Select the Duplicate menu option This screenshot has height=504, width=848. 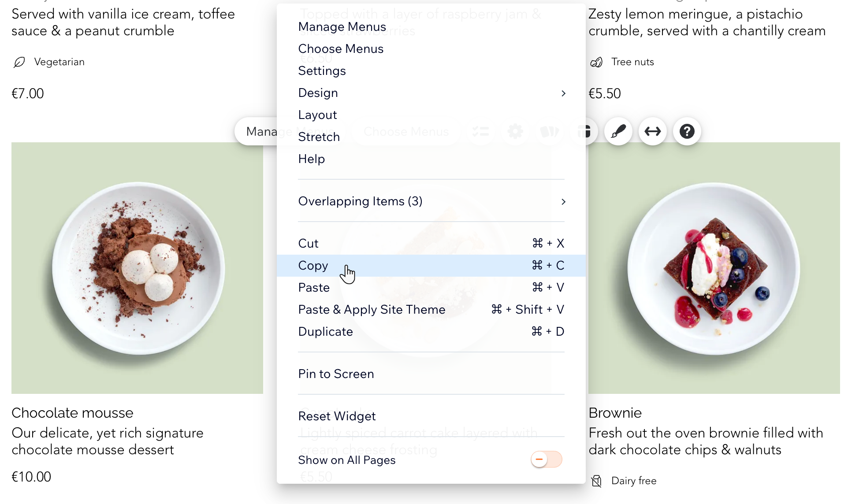click(x=326, y=331)
